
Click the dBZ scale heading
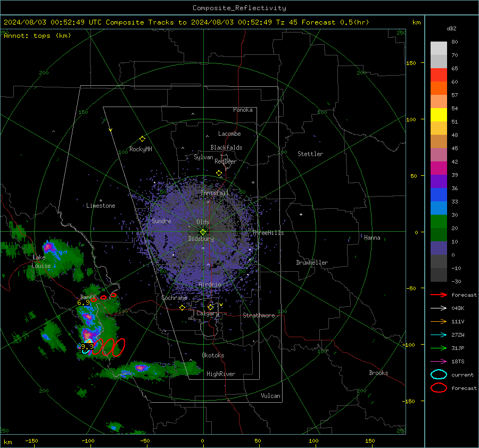pos(451,28)
